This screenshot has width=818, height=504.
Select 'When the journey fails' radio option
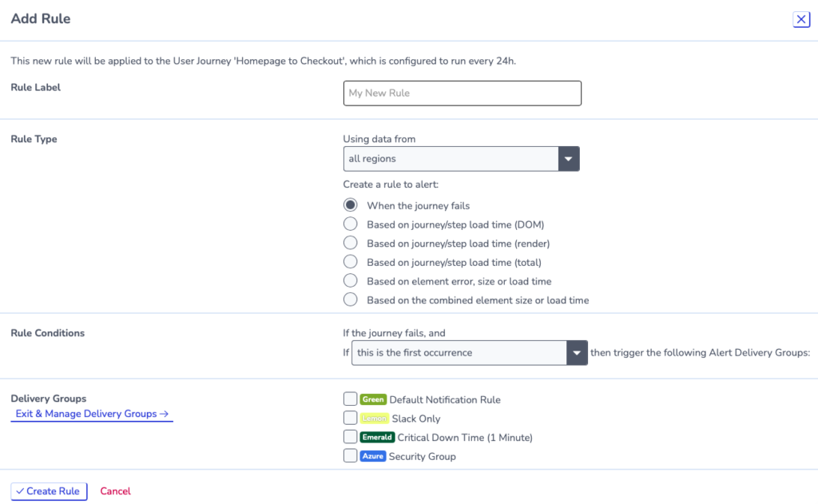(351, 205)
